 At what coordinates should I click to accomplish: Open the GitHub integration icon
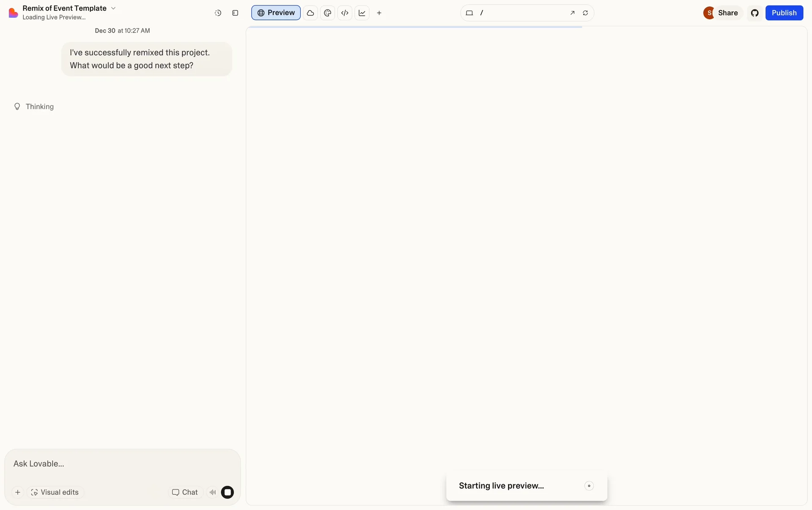click(755, 13)
